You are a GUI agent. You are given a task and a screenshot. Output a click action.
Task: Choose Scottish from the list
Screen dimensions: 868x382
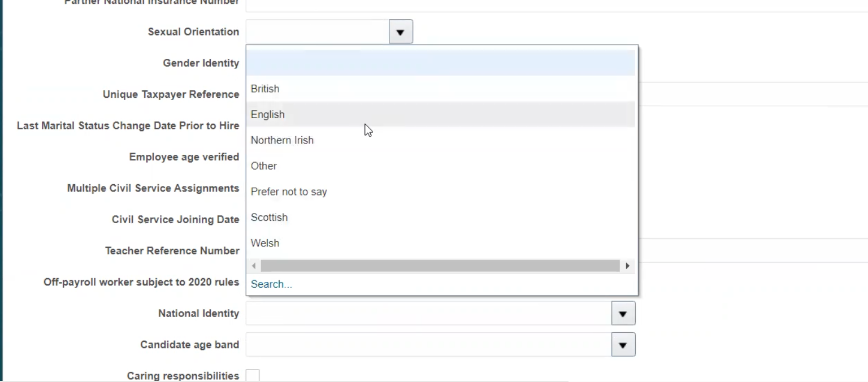(269, 218)
